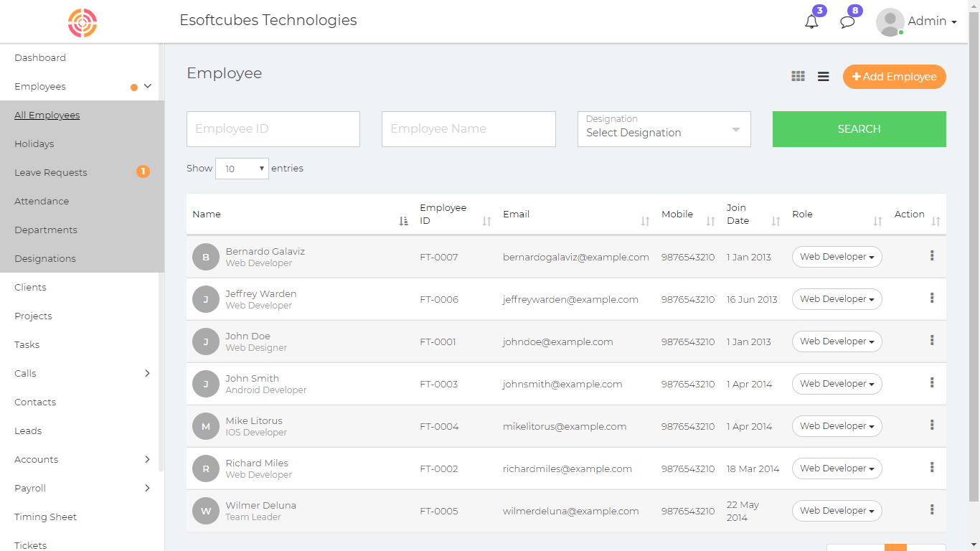The width and height of the screenshot is (980, 551).
Task: Click Richard Miles avatar circle
Action: pos(206,468)
